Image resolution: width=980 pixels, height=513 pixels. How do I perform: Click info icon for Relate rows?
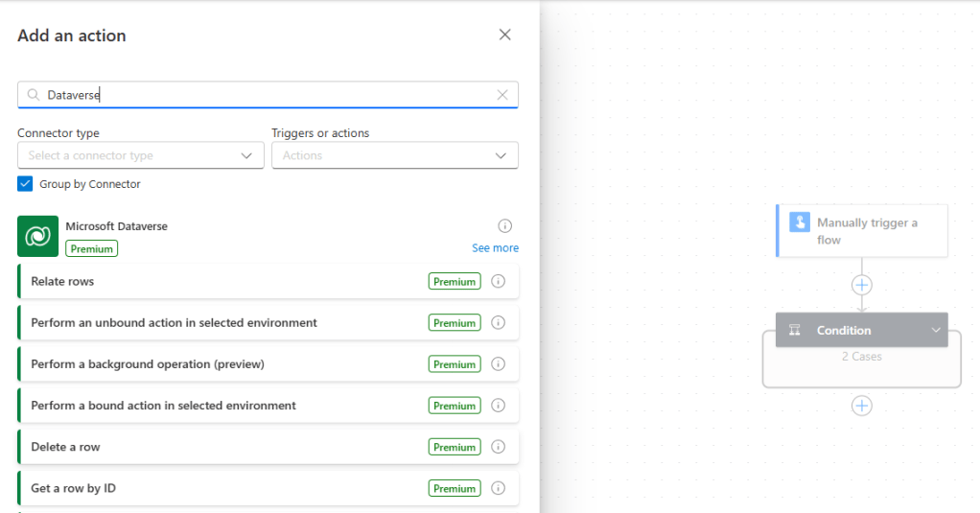pyautogui.click(x=498, y=282)
